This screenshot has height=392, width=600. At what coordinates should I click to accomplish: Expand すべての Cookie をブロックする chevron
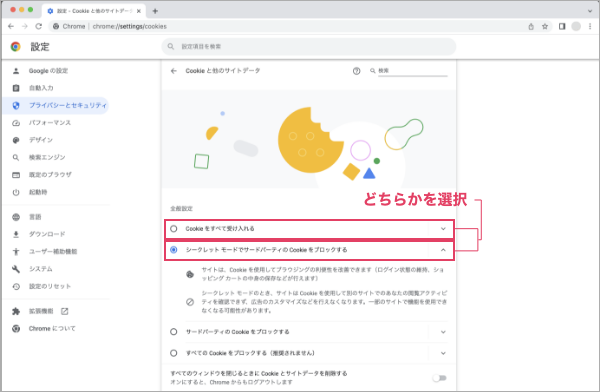tap(443, 353)
